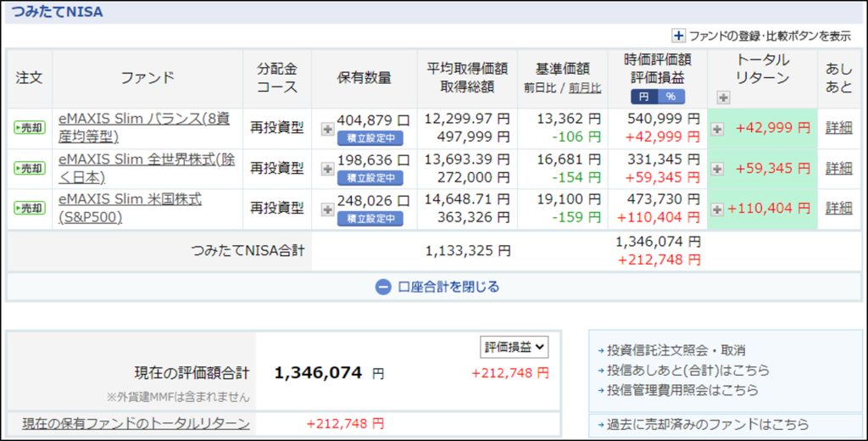
Task: Expand total return details for +110,404 円
Action: tap(717, 209)
